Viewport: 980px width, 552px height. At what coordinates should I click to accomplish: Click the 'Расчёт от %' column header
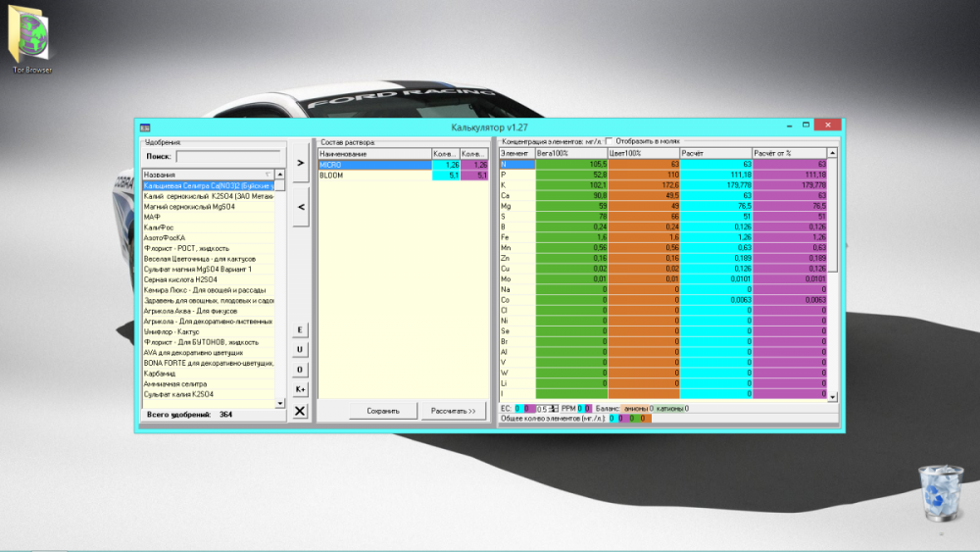tap(789, 153)
